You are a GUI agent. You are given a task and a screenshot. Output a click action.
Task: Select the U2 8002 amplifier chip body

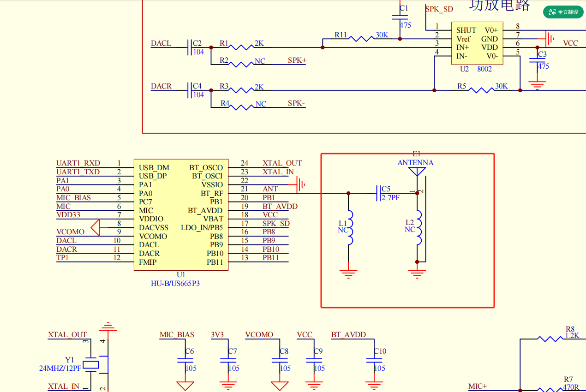coord(477,43)
